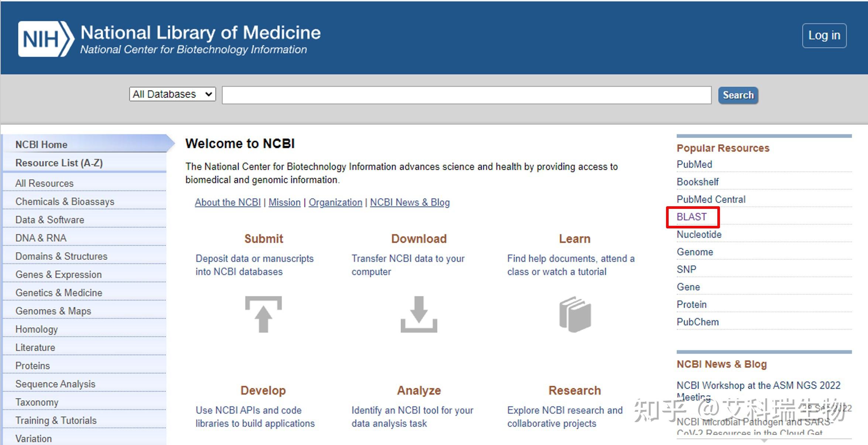Follow the About the NCBI link

(x=228, y=203)
